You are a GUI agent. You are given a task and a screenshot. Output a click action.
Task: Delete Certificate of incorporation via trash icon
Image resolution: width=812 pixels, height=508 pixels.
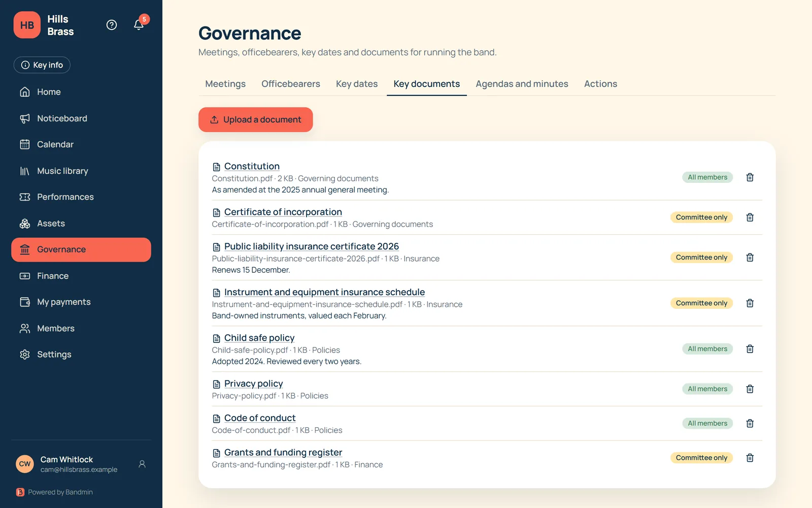coord(750,217)
